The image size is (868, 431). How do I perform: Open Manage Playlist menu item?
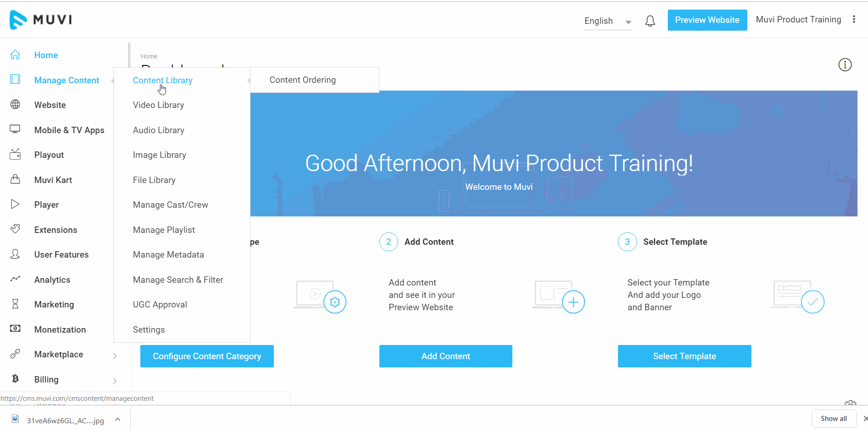tap(164, 230)
